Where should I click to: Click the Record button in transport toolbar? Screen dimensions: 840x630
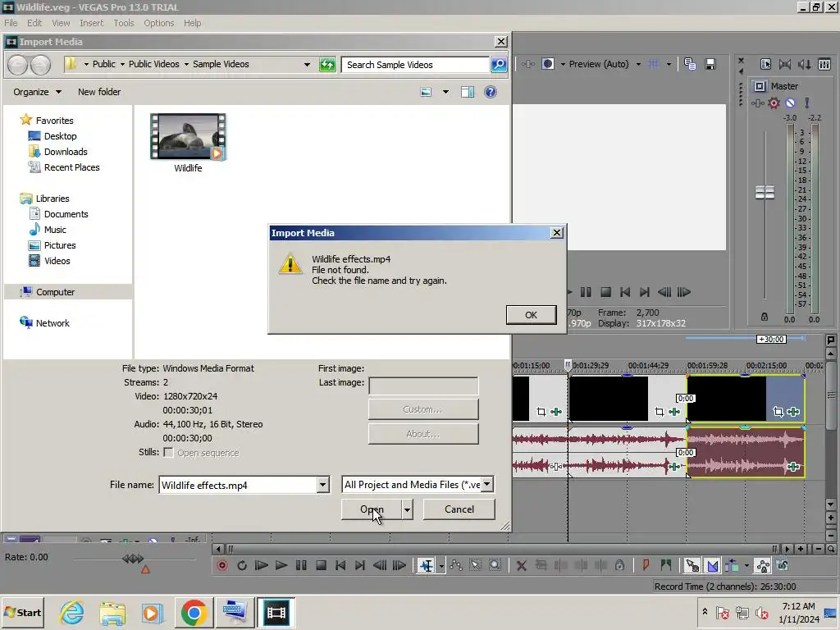tap(221, 565)
